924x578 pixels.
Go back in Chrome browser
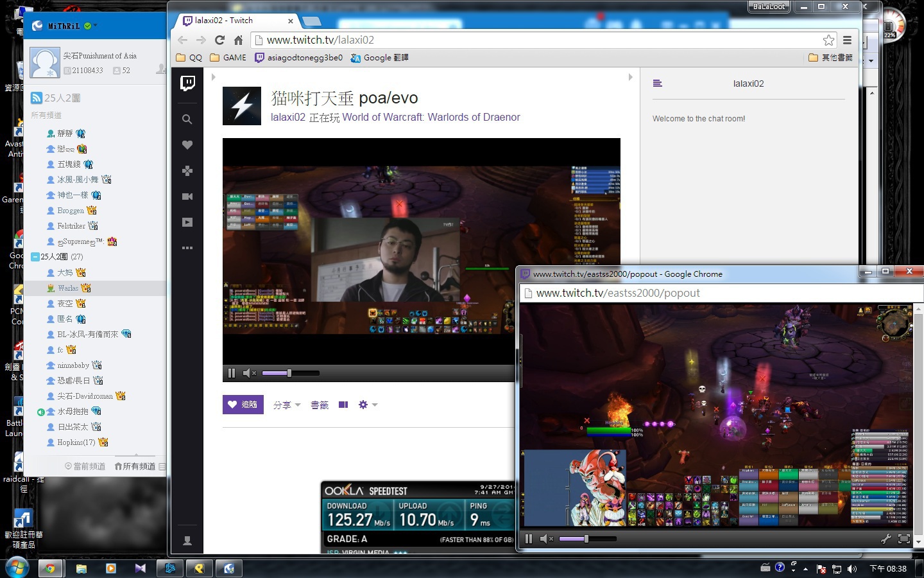tap(183, 40)
